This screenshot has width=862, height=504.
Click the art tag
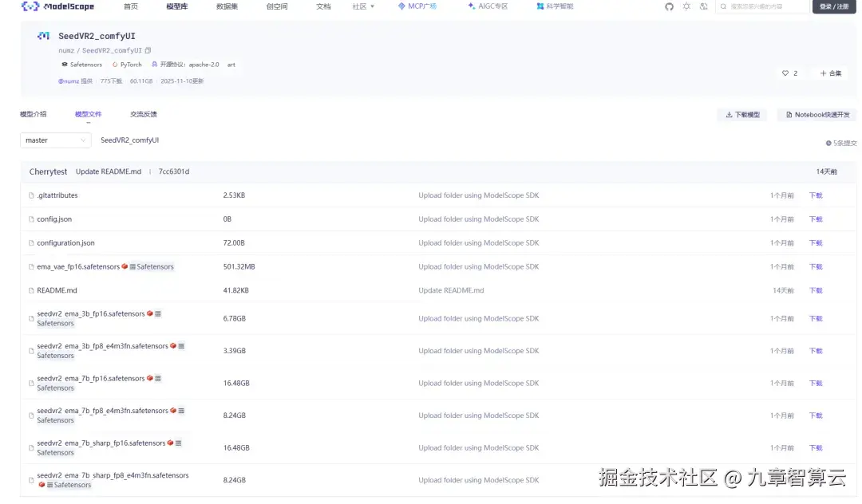tap(231, 65)
